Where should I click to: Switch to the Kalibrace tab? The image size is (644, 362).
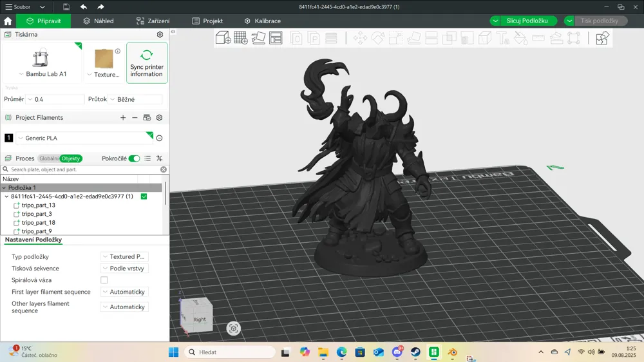point(263,21)
